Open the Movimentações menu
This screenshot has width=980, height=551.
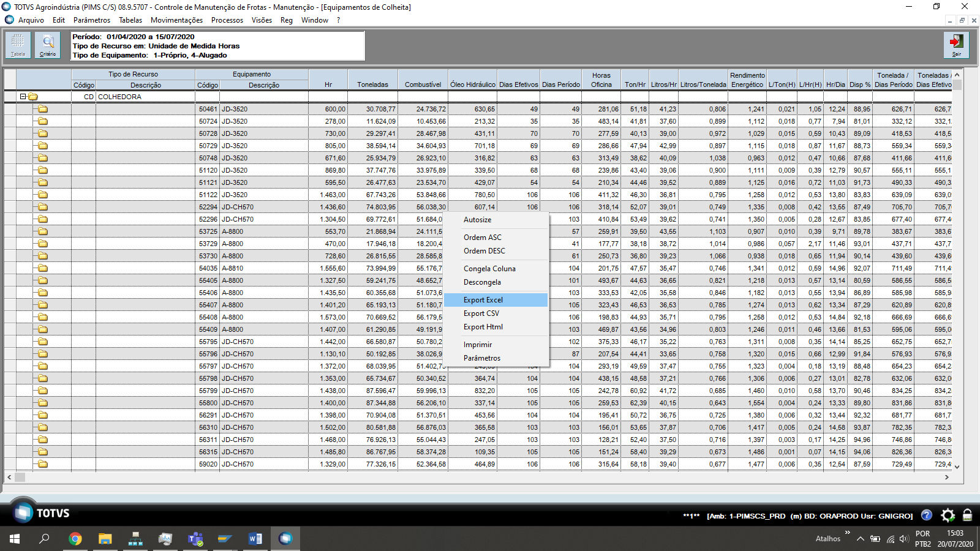click(176, 20)
